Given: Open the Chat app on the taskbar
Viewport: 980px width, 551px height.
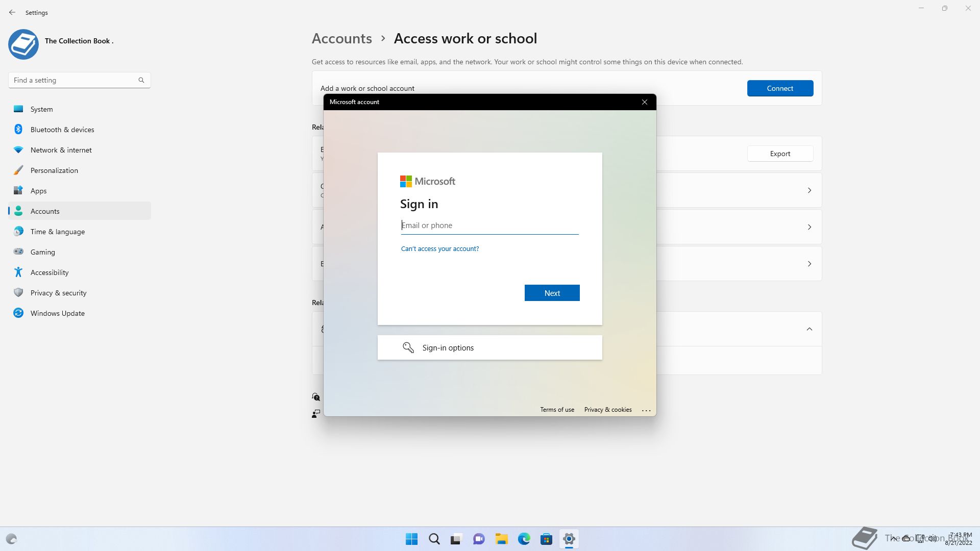Looking at the screenshot, I should tap(479, 539).
